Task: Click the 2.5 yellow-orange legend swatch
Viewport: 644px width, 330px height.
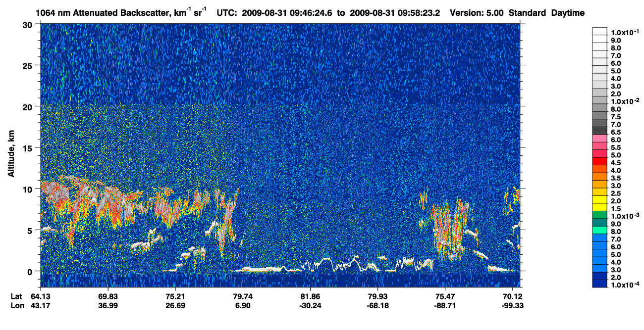Action: tap(599, 192)
